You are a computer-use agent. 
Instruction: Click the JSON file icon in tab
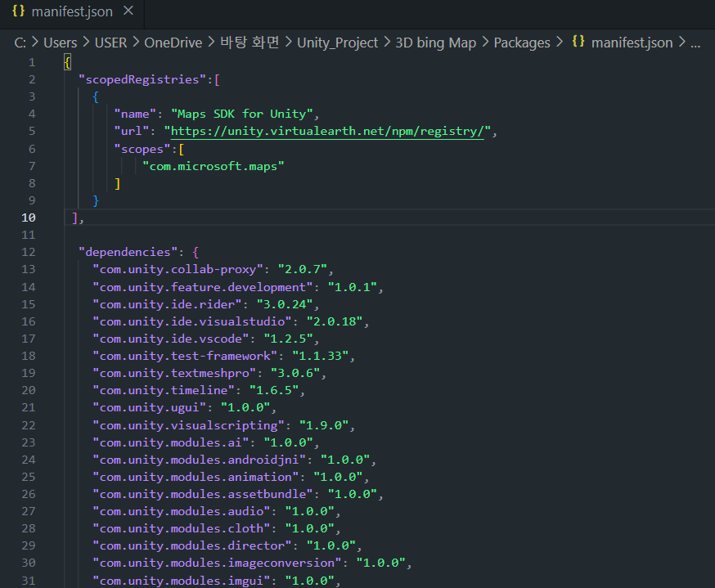pos(18,11)
